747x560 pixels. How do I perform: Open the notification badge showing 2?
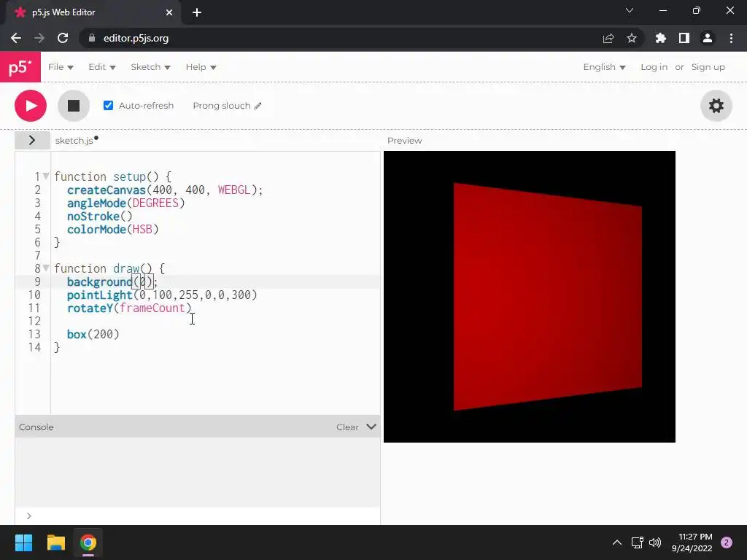[727, 542]
